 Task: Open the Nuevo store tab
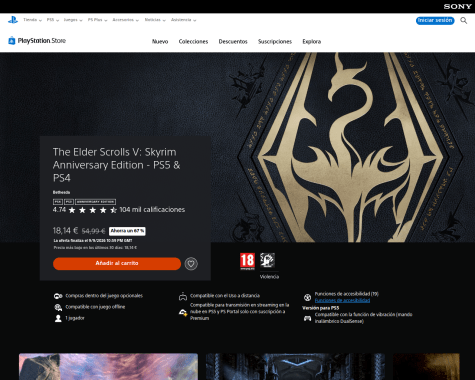point(160,42)
